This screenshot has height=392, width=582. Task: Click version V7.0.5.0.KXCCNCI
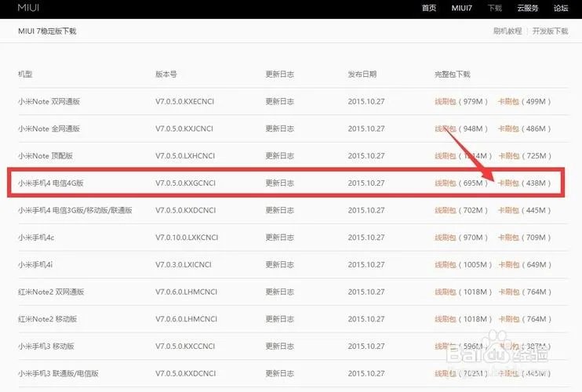[185, 347]
